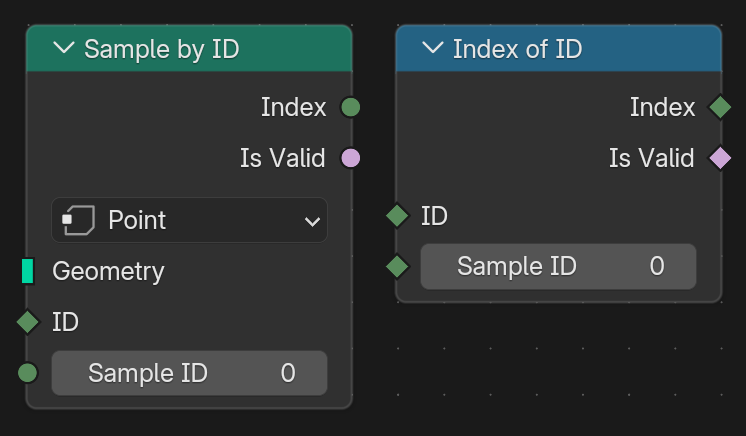The height and width of the screenshot is (436, 746).
Task: Click the Geometry label in Sample by ID
Action: coord(108,271)
